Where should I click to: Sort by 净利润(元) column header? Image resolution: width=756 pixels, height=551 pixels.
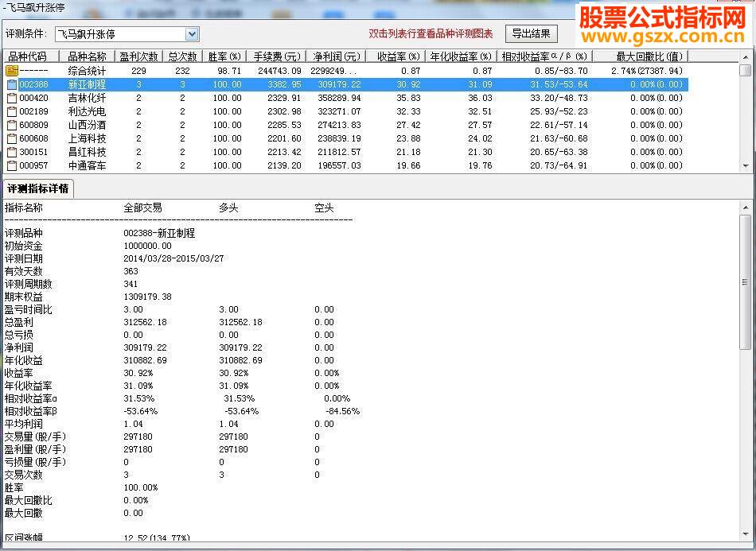(336, 56)
